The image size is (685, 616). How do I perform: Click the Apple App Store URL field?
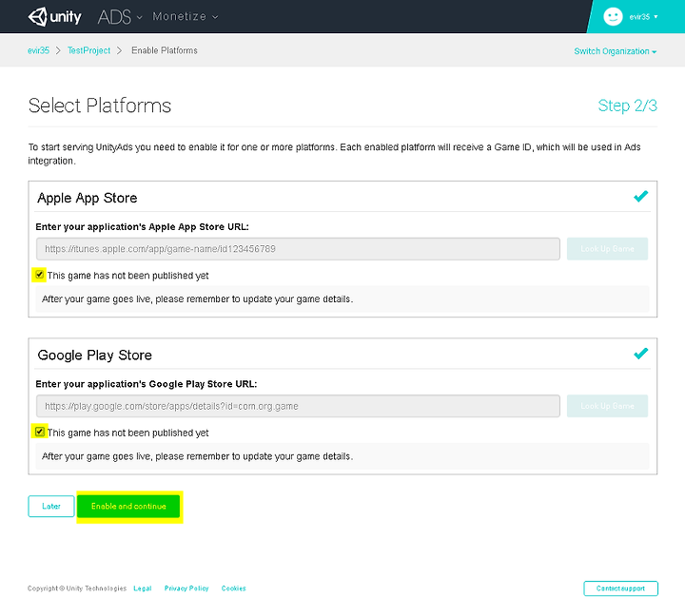click(298, 249)
